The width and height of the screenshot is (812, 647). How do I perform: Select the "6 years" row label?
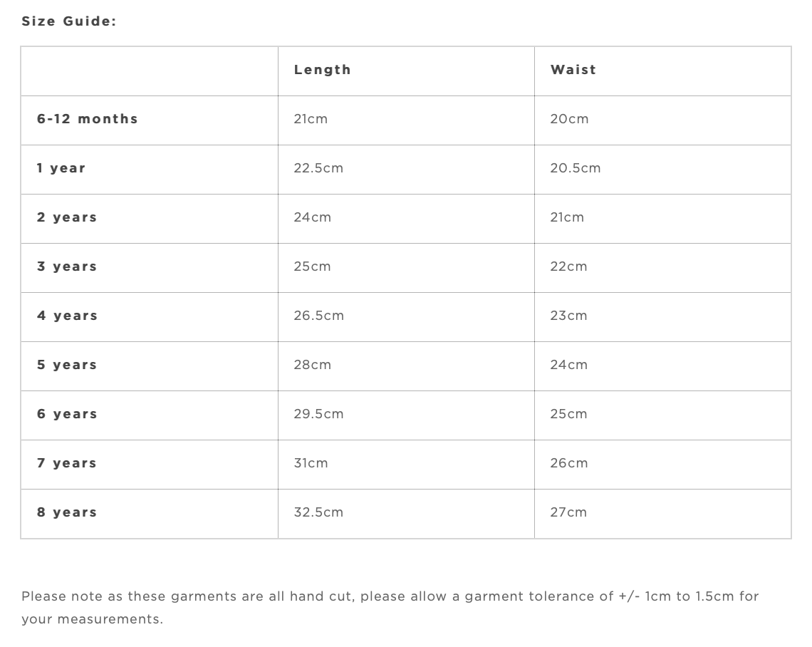point(67,414)
